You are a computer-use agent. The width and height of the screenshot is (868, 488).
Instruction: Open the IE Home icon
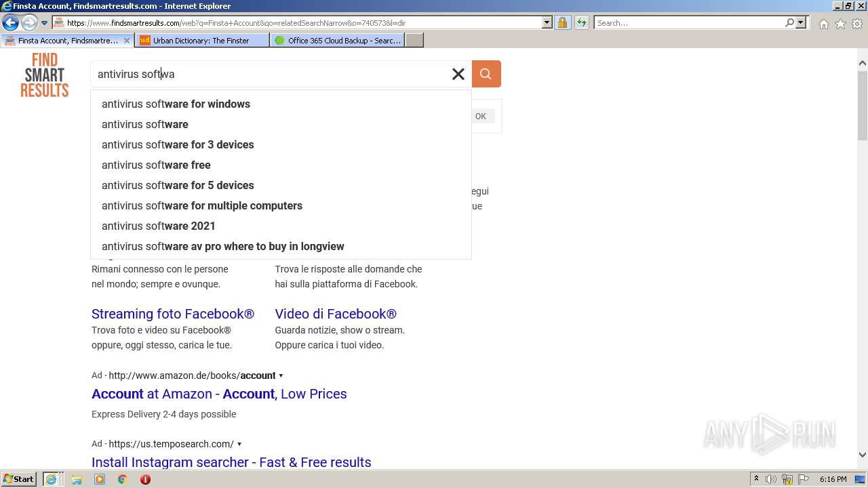click(823, 24)
